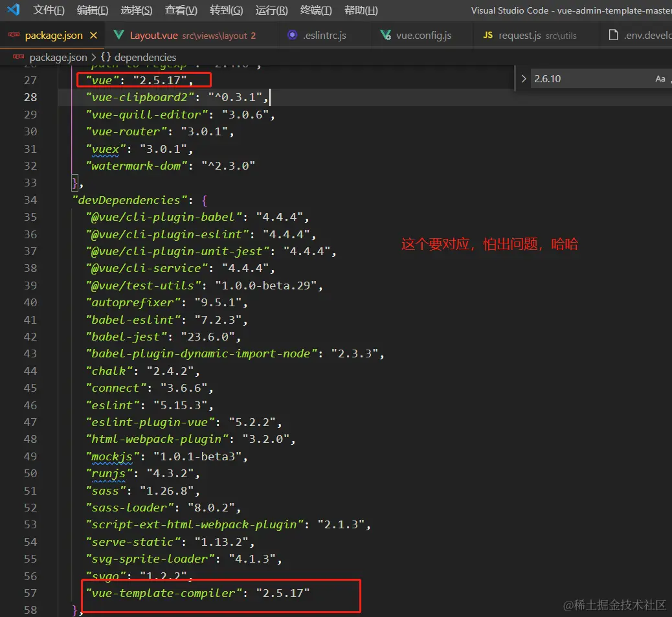This screenshot has height=617, width=672.
Task: Switch to the vue.config.js tab
Action: (423, 36)
